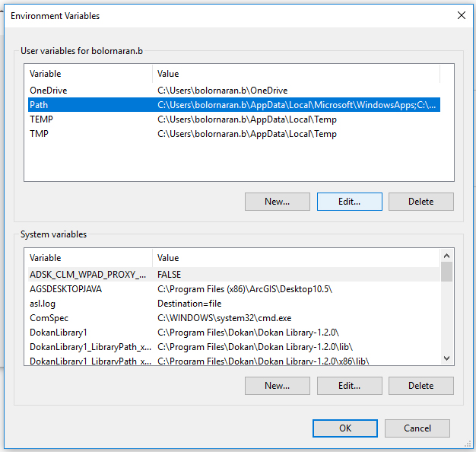This screenshot has height=452, width=476.
Task: Click Delete under User variables
Action: 421,202
